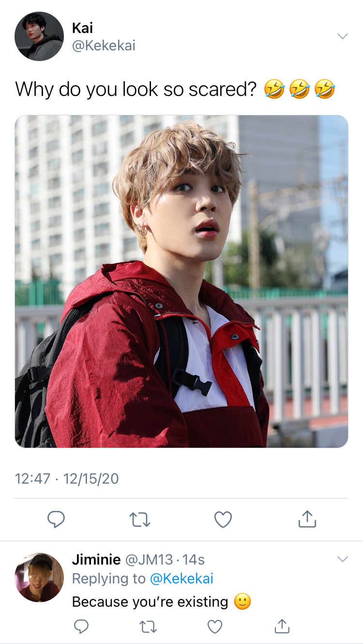
Task: Like Jiminie's reply
Action: [x=215, y=627]
